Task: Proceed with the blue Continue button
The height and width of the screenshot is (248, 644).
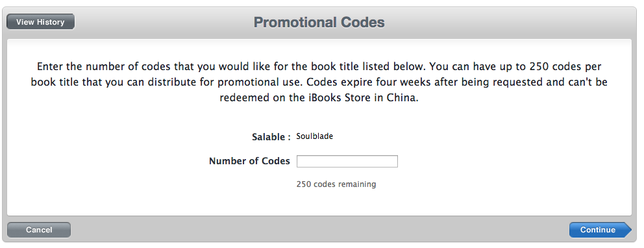Action: click(x=600, y=230)
